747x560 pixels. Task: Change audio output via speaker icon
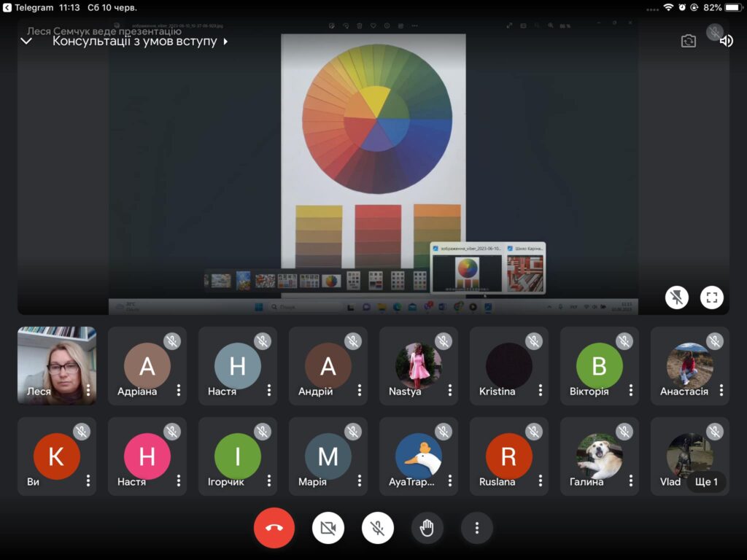click(x=727, y=41)
